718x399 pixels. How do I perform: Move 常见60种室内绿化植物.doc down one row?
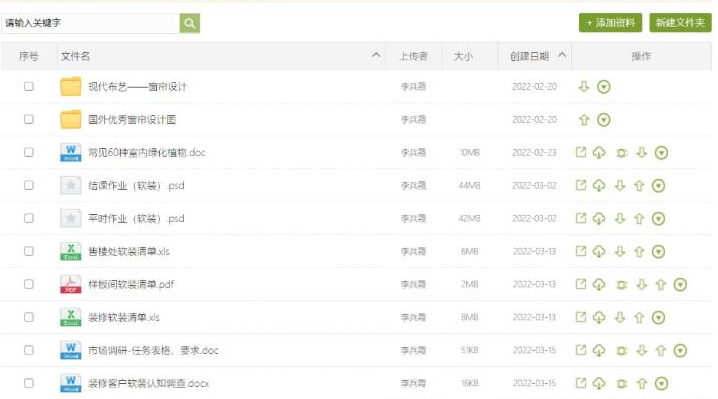[642, 152]
